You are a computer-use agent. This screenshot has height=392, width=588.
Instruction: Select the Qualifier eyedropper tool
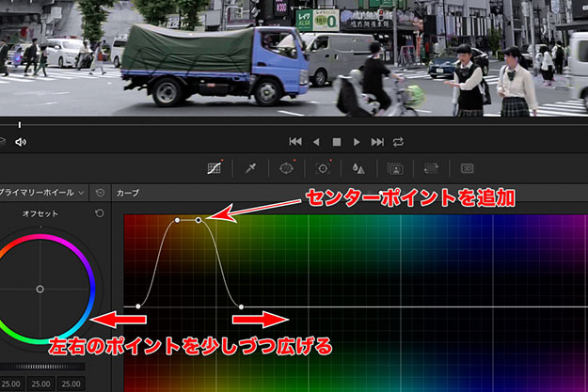(251, 168)
